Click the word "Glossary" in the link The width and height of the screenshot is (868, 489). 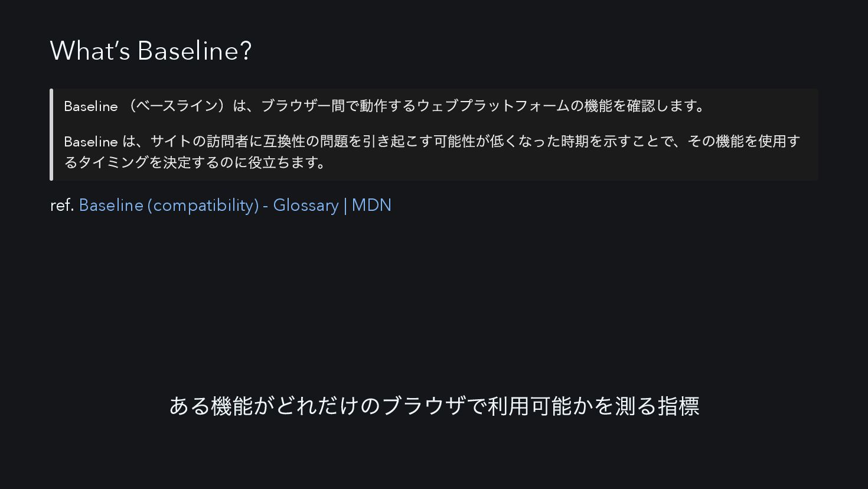[306, 206]
